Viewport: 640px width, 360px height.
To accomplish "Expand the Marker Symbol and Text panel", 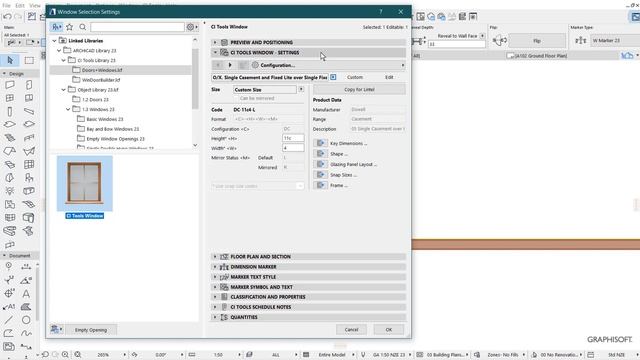I will click(x=215, y=287).
